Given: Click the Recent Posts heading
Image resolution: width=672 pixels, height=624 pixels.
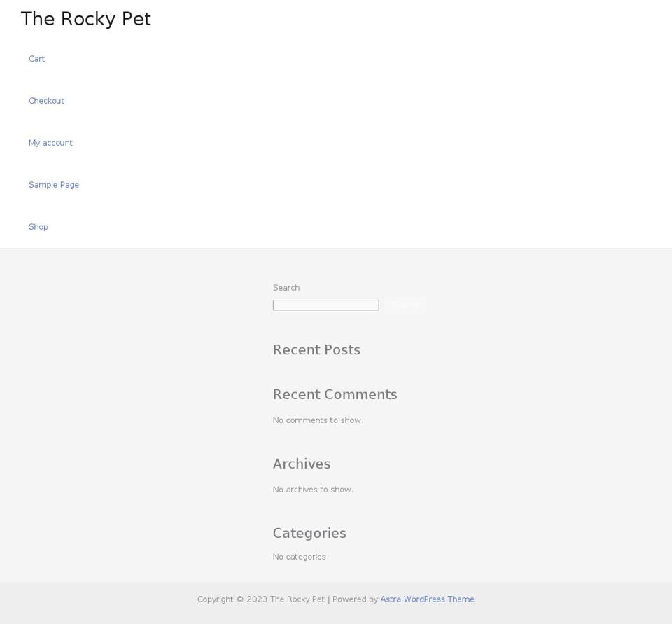Looking at the screenshot, I should (316, 349).
